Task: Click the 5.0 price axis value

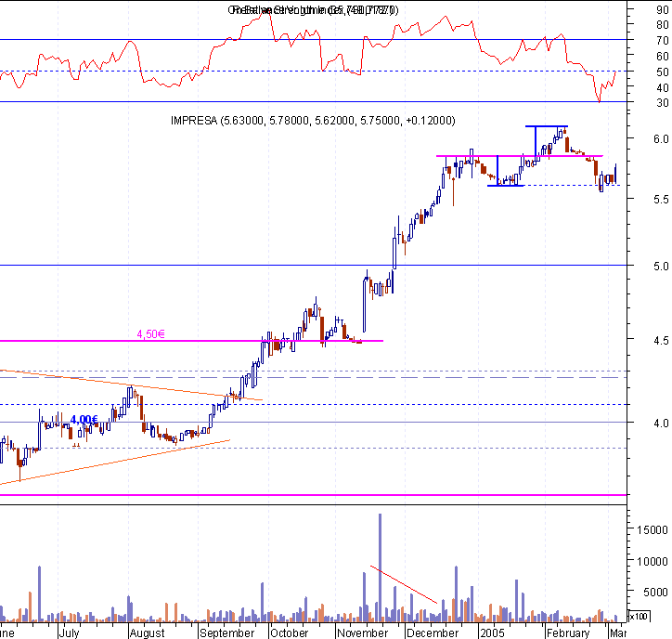Action: click(x=661, y=267)
